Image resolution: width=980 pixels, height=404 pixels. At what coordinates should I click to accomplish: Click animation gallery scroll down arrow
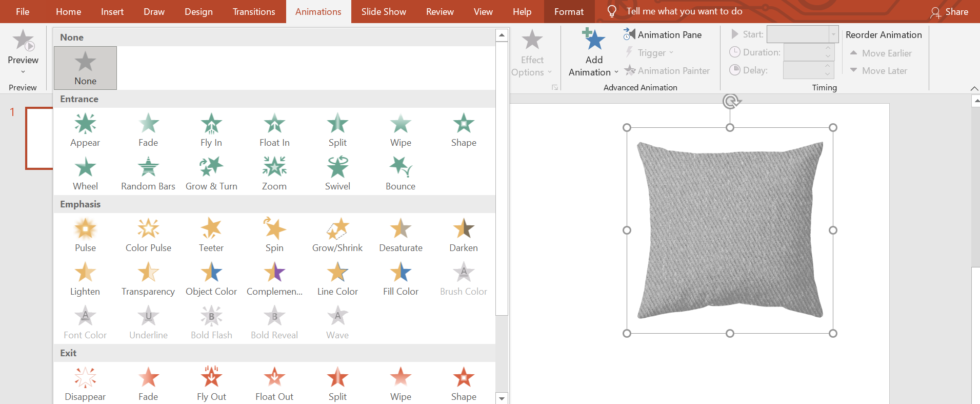click(502, 398)
